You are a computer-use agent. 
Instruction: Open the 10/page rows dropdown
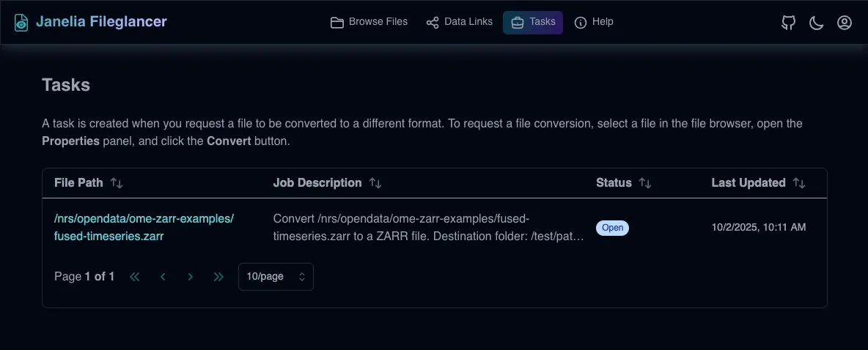coord(276,277)
